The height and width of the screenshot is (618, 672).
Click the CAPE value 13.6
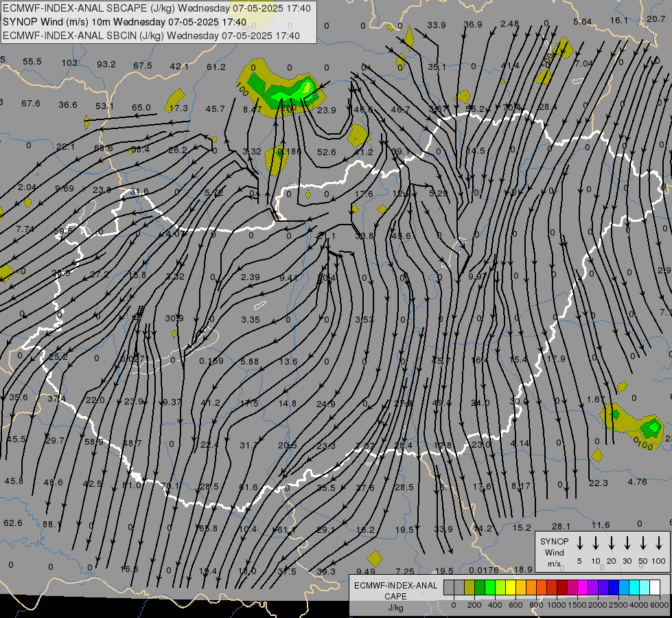(288, 362)
